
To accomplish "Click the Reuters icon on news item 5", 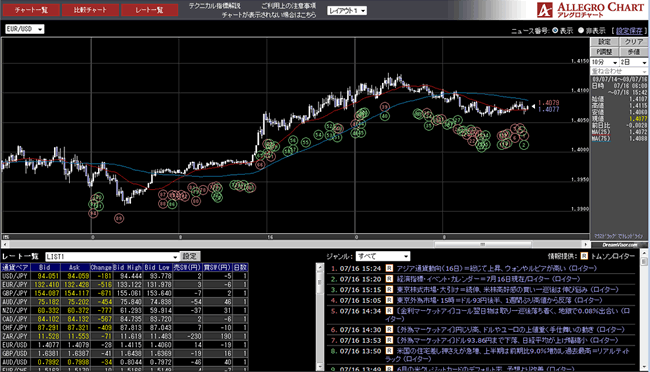I will pyautogui.click(x=389, y=311).
